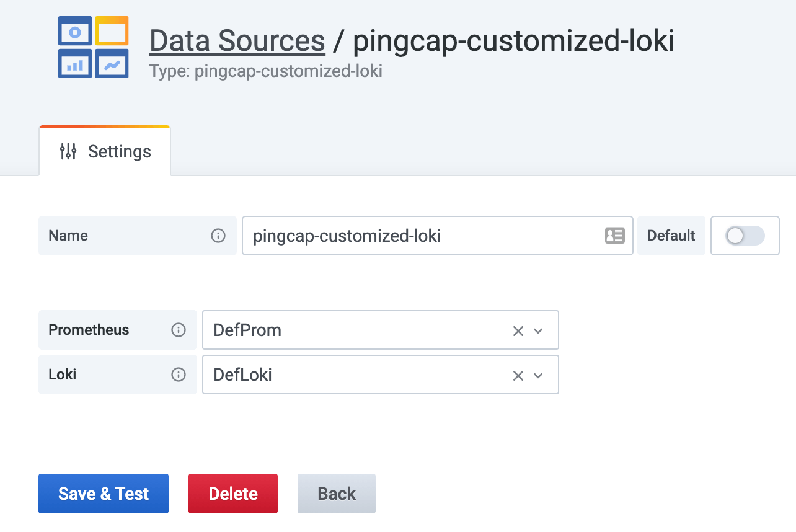Clear the DefProm selection with X
Screen dimensions: 796x532
(x=518, y=331)
